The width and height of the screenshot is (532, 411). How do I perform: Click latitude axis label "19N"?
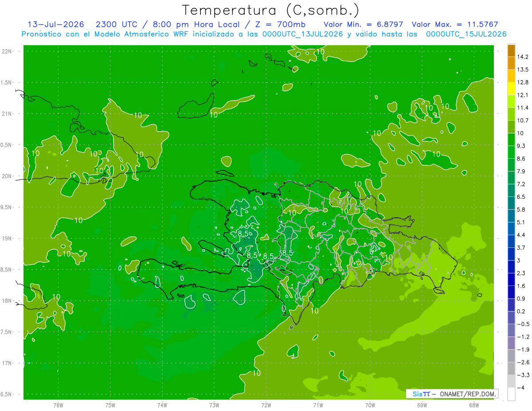pyautogui.click(x=8, y=238)
